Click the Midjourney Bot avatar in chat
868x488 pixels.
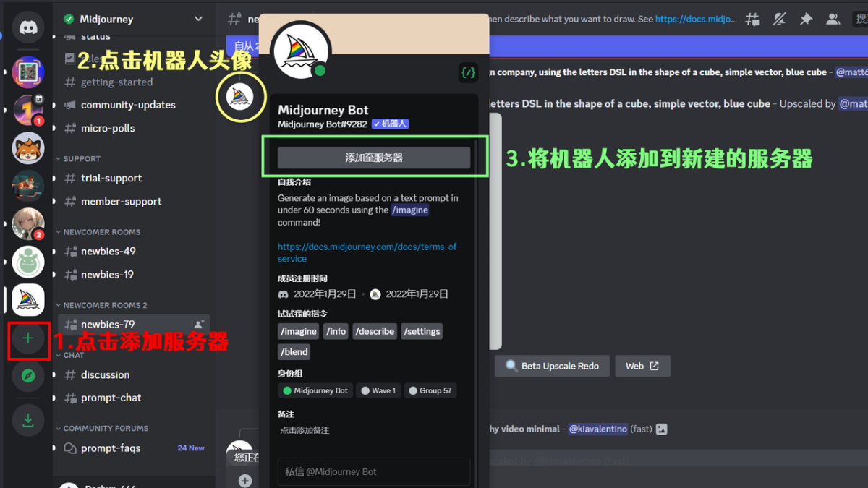click(x=241, y=97)
